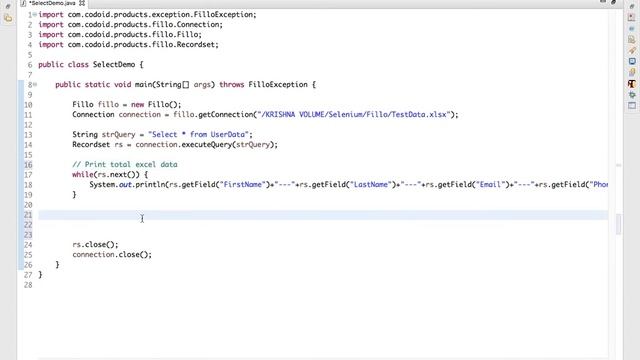Collapse the import block on line 1
This screenshot has width=640, height=360.
tap(35, 15)
